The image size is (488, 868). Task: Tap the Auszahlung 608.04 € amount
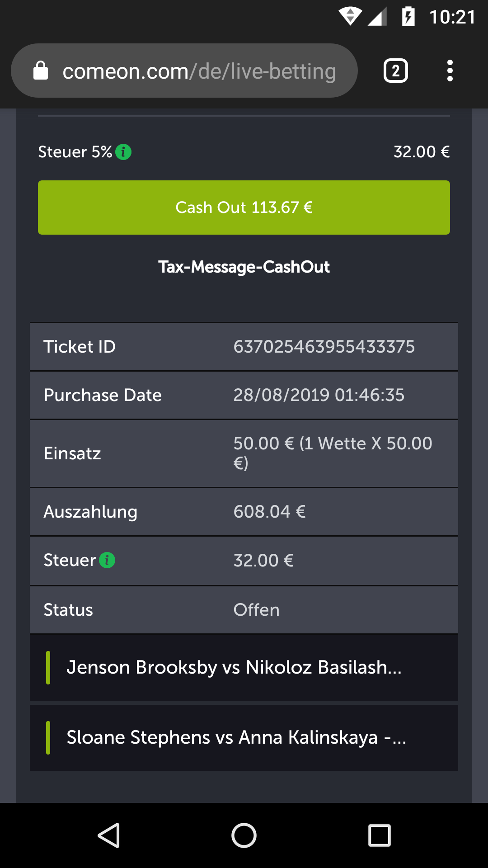pyautogui.click(x=269, y=512)
